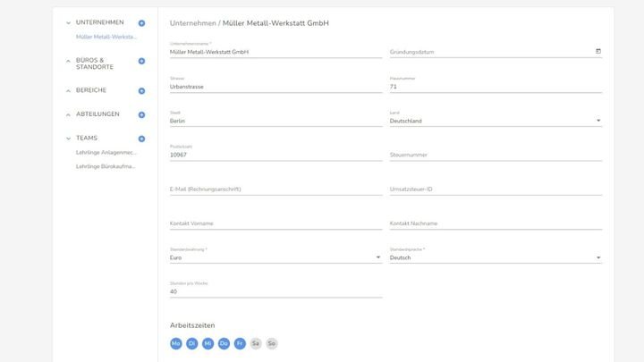This screenshot has width=644, height=362.
Task: Click the Unternehmensname input field
Action: click(x=276, y=52)
